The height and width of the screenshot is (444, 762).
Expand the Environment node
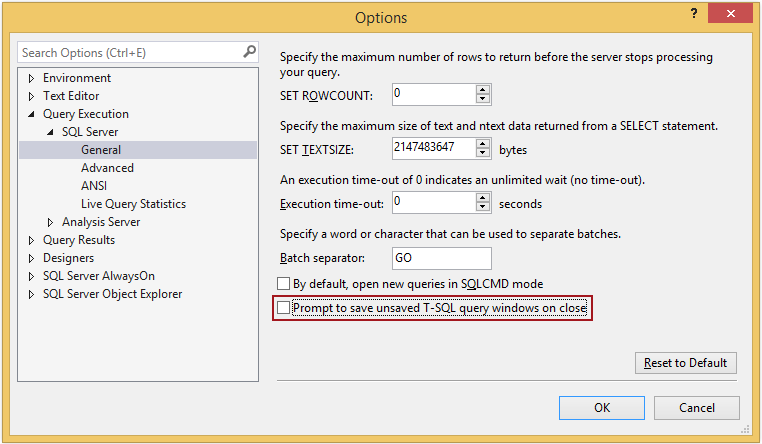click(x=32, y=78)
